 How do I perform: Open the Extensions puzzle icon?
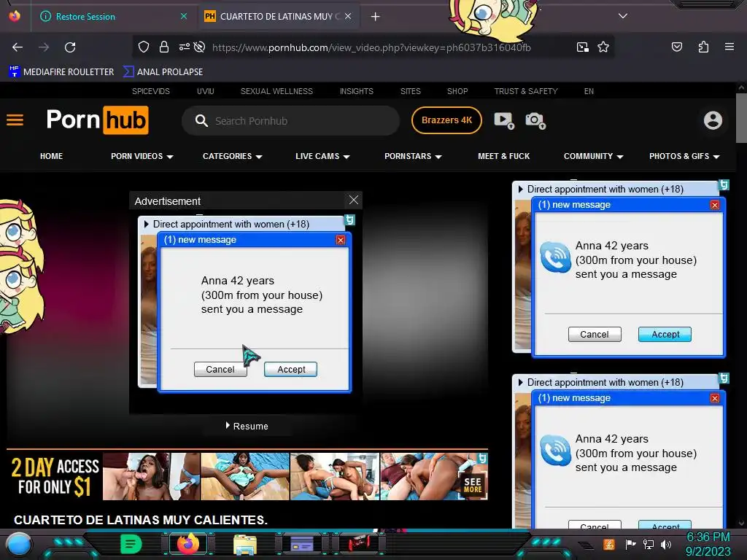pos(703,47)
